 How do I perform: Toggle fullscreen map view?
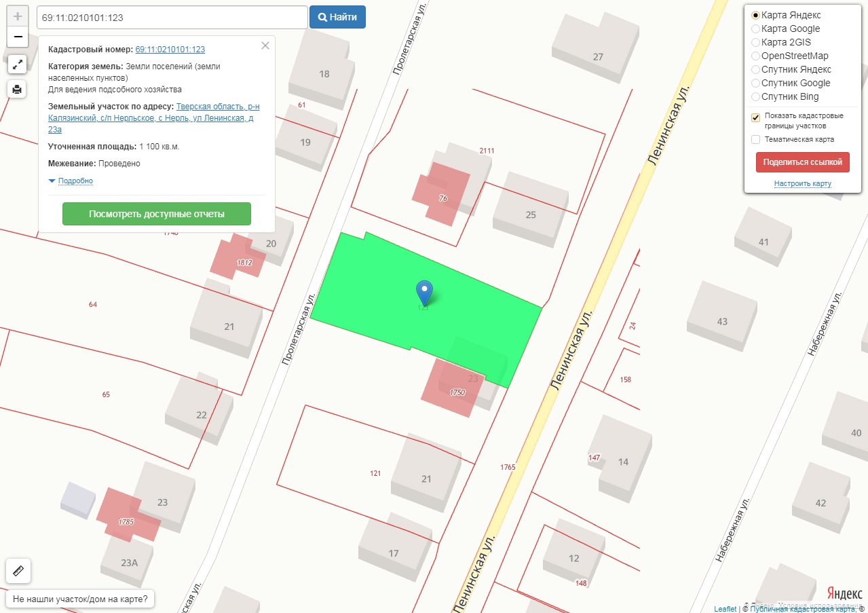pyautogui.click(x=18, y=64)
